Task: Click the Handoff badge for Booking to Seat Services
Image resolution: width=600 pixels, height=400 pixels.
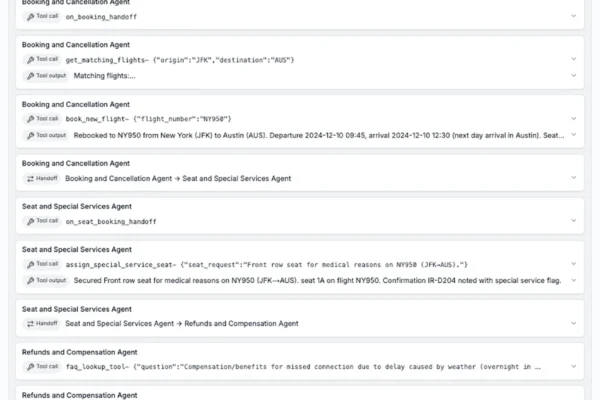Action: click(42, 178)
